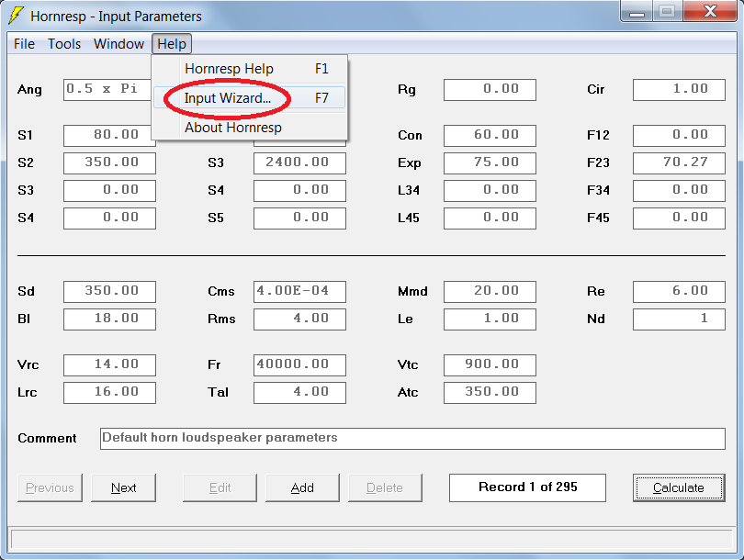
Task: Click the S5 value field
Action: pos(299,218)
